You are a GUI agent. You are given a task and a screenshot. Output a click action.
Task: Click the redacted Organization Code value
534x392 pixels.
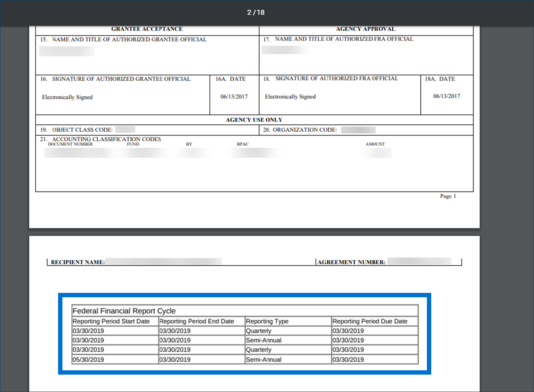tap(358, 130)
